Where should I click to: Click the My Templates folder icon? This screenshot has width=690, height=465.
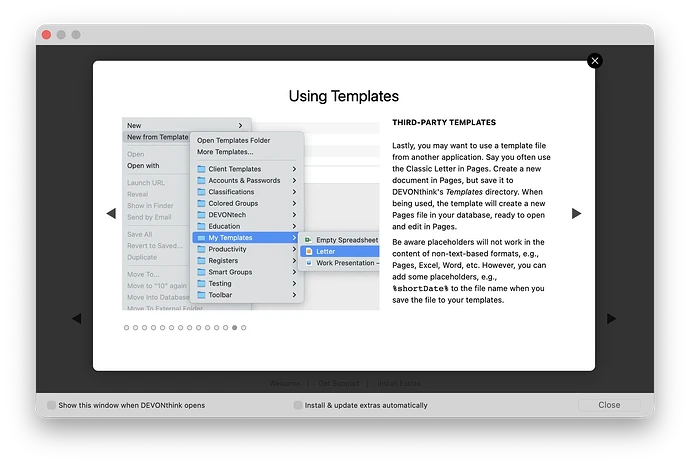tap(202, 238)
